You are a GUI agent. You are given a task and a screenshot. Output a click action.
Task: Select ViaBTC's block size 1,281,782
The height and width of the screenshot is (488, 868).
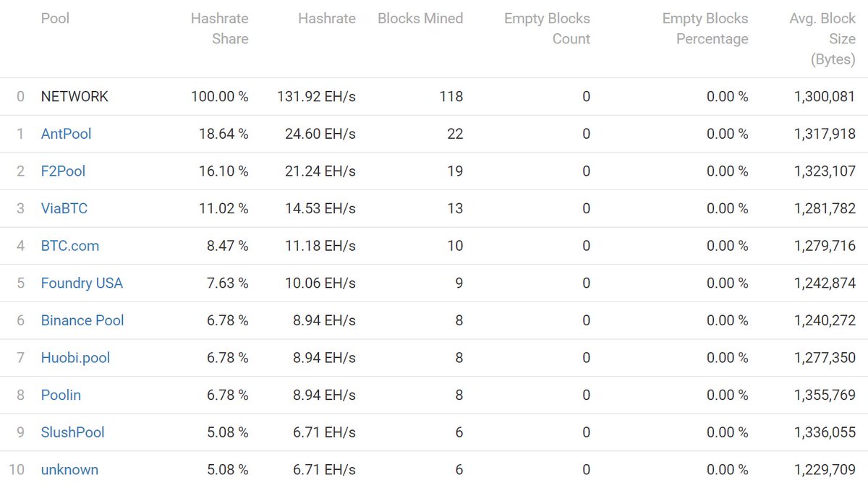pos(825,208)
